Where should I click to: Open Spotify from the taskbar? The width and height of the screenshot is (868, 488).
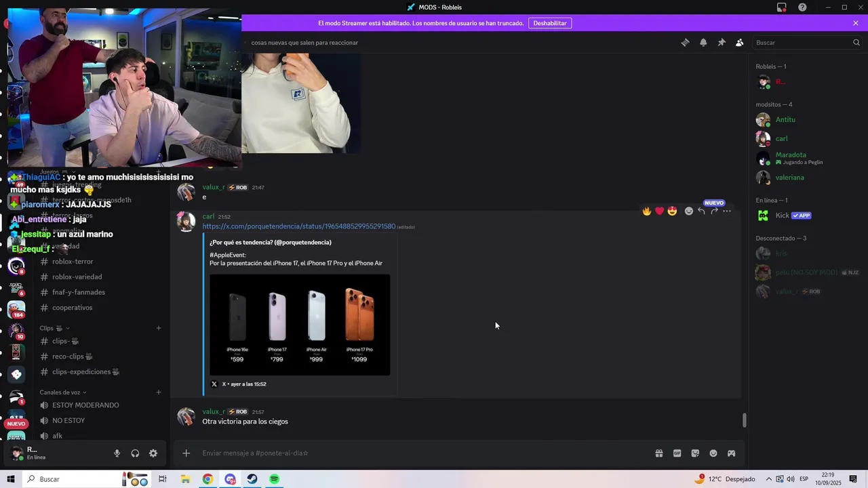pos(274,479)
